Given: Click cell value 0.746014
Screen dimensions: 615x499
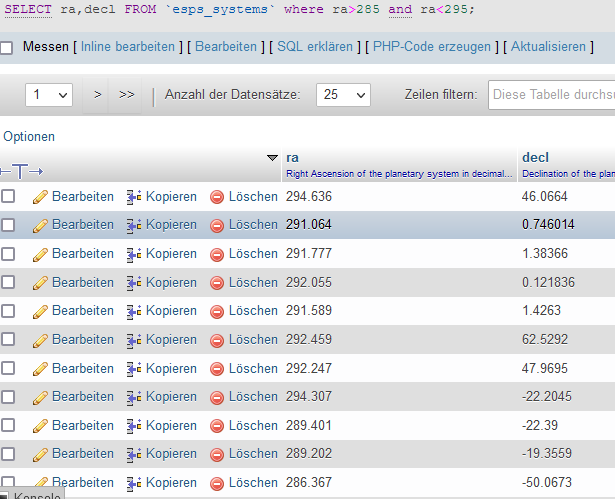Looking at the screenshot, I should click(x=548, y=224).
